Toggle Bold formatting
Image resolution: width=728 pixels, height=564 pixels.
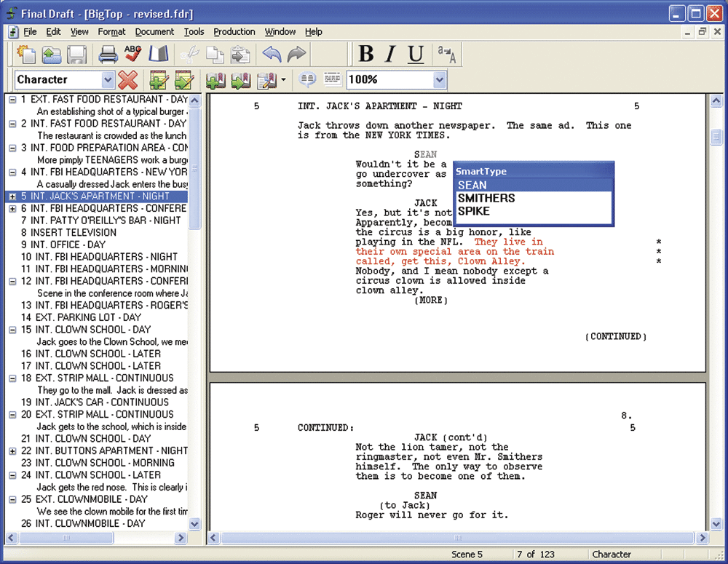tap(366, 54)
